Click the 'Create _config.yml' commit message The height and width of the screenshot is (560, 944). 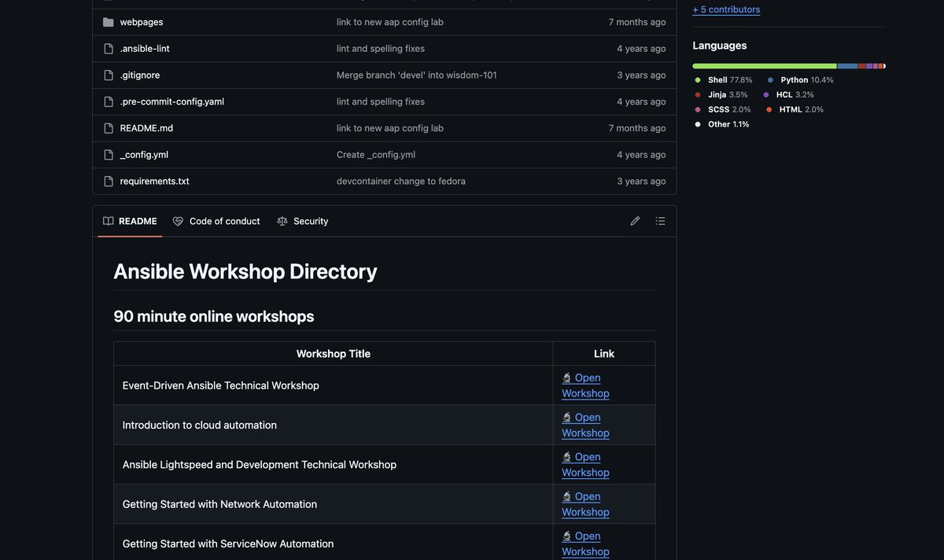pyautogui.click(x=376, y=153)
